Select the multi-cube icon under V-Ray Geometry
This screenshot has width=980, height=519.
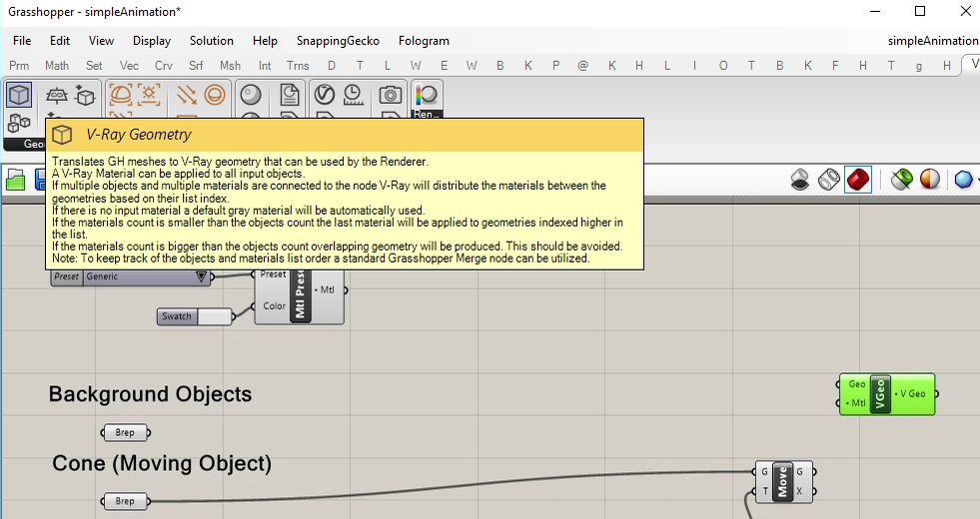tap(19, 124)
